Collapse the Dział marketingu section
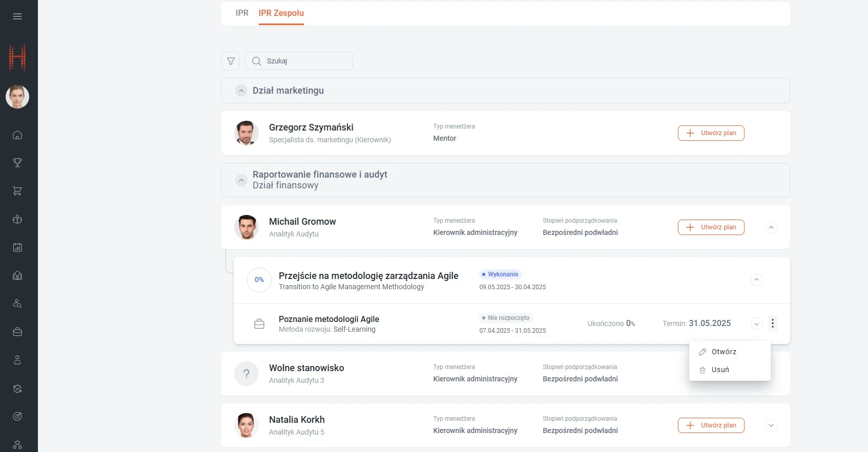The image size is (868, 452). click(241, 91)
